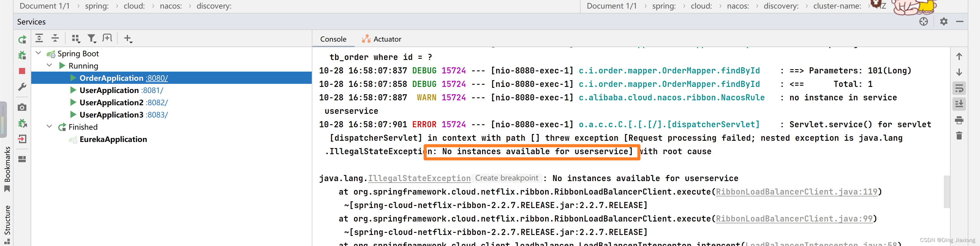Click the crosshair icon in Services header
This screenshot has height=246, width=980.
pos(924,22)
